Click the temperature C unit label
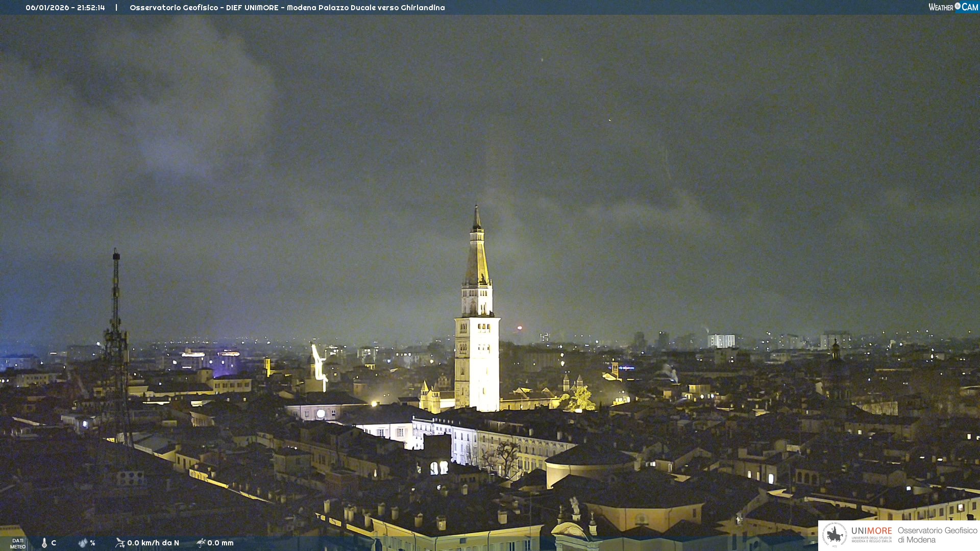 coord(54,543)
